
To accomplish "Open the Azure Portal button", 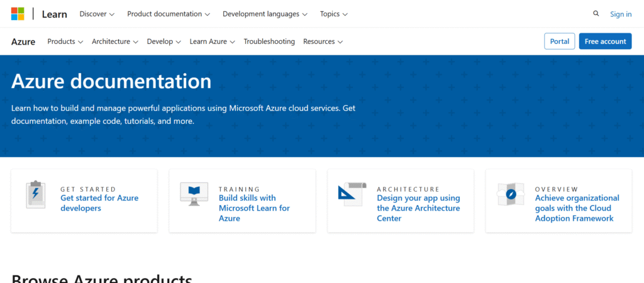I will 559,41.
